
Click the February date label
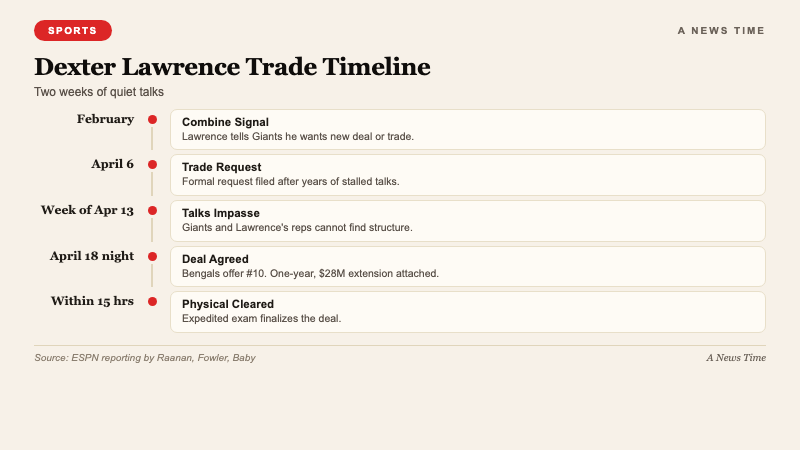[105, 119]
